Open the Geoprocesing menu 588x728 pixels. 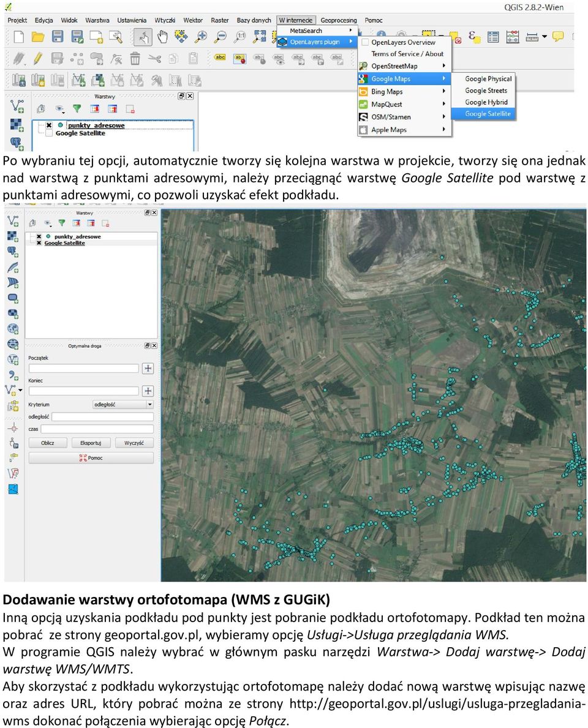point(339,20)
